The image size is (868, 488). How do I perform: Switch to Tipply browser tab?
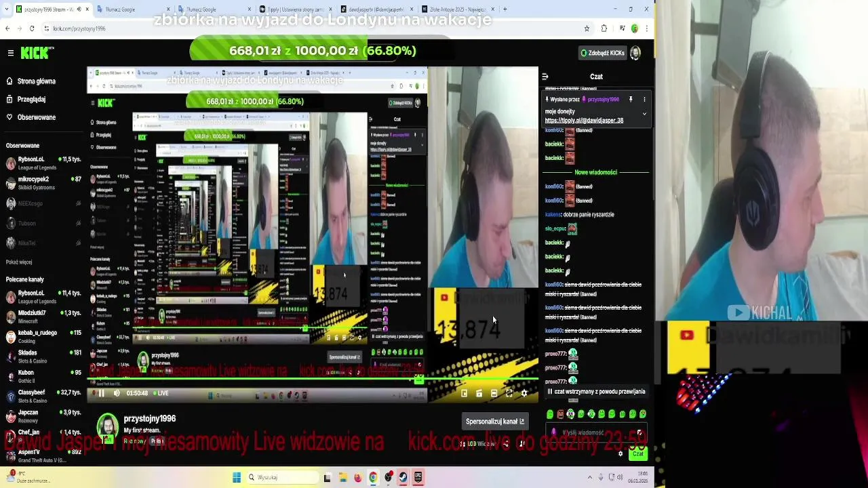point(293,9)
